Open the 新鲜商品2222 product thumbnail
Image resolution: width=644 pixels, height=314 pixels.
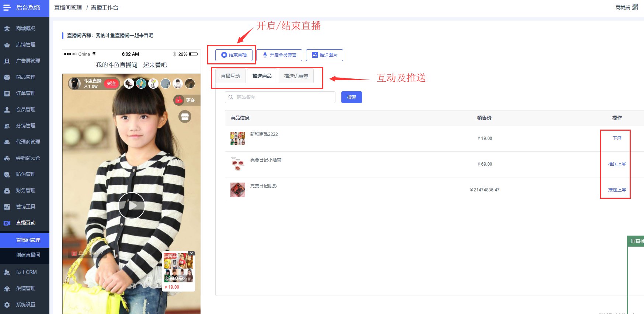point(238,138)
